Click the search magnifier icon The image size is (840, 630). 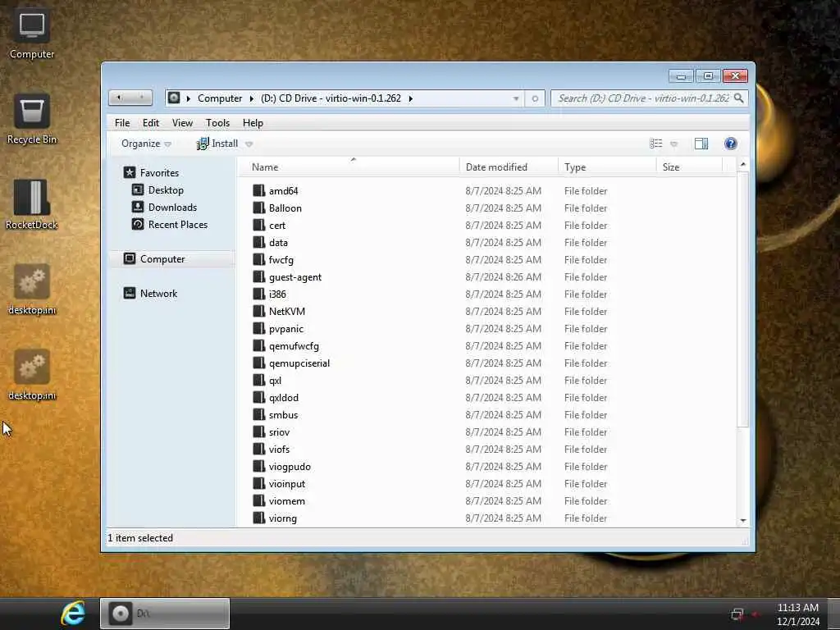coord(739,98)
